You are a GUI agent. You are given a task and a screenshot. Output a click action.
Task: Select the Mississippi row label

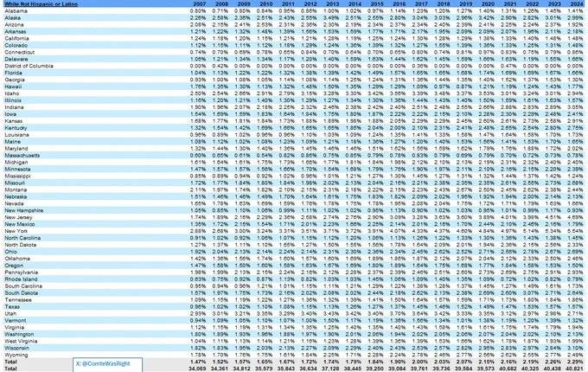(17, 176)
